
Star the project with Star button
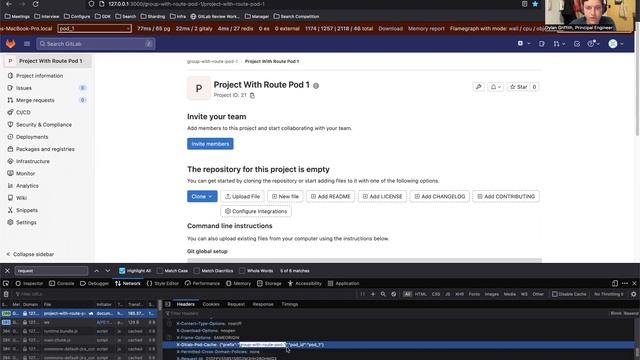click(x=519, y=87)
